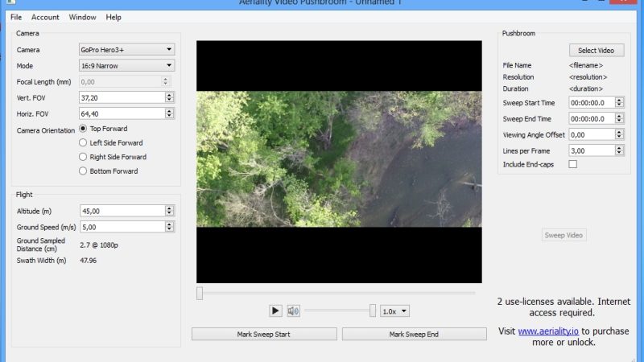
Task: Click the Sweep Start Time field
Action: point(592,103)
